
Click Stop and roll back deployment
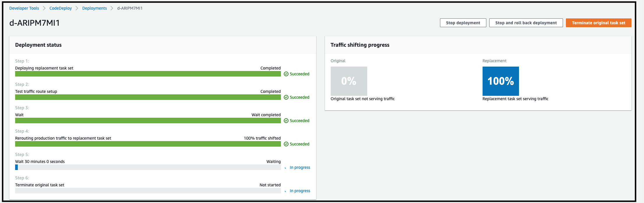click(526, 23)
